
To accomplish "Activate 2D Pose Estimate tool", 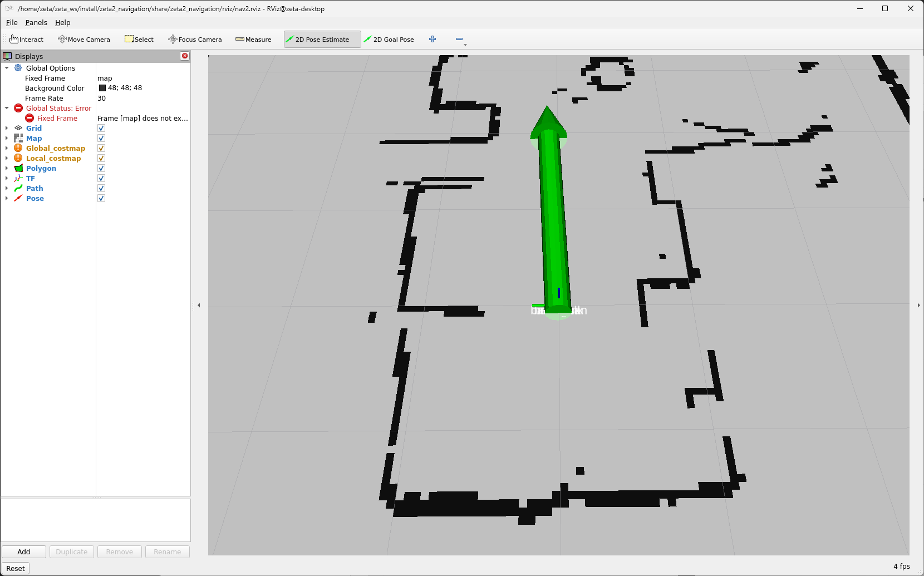I will click(322, 40).
